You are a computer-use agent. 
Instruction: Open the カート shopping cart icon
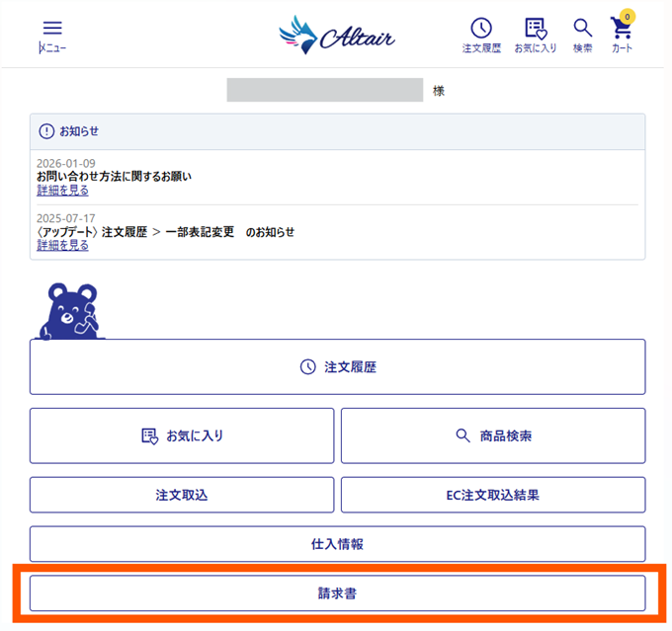[x=621, y=29]
